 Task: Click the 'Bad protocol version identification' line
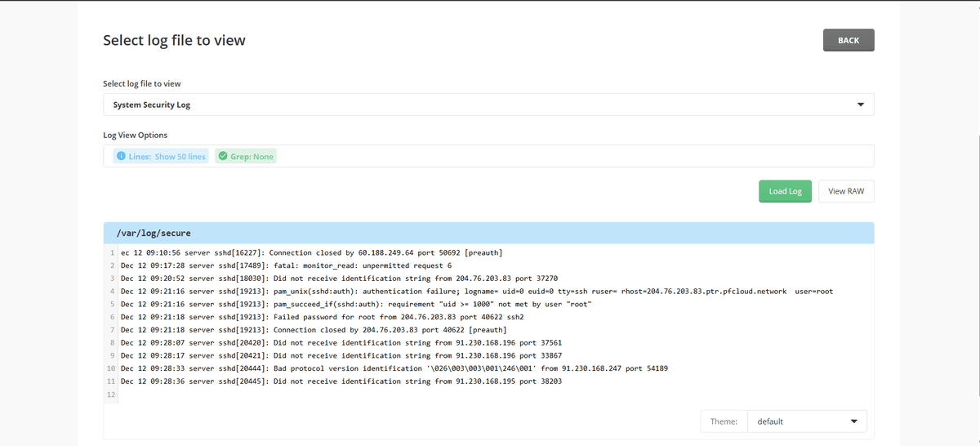tap(394, 368)
